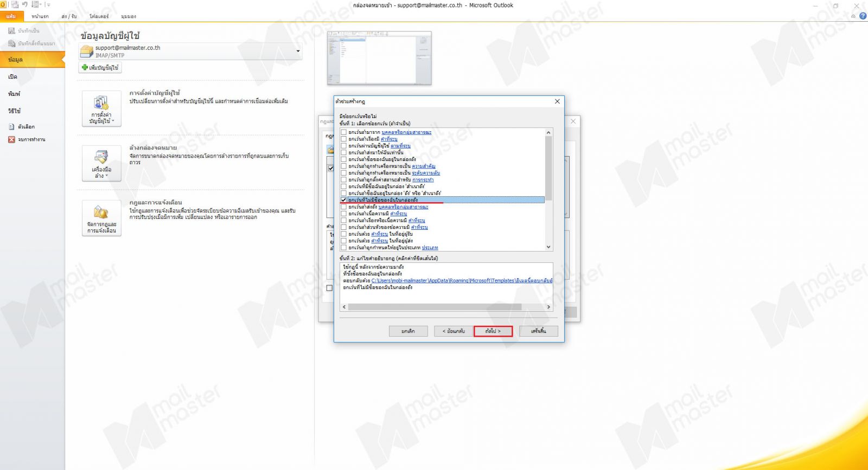Viewport: 868px width, 470px height.
Task: Click right arrow of rule description scrollbar
Action: 548,307
